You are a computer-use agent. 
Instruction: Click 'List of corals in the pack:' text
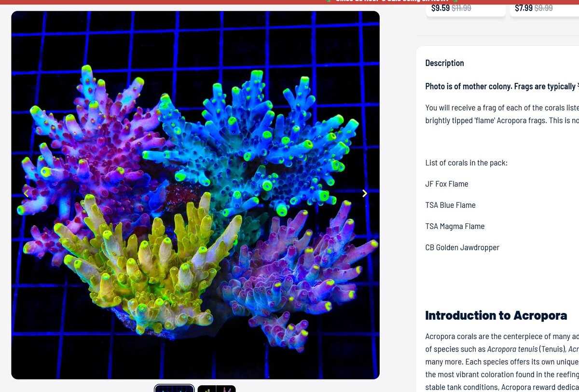click(466, 162)
